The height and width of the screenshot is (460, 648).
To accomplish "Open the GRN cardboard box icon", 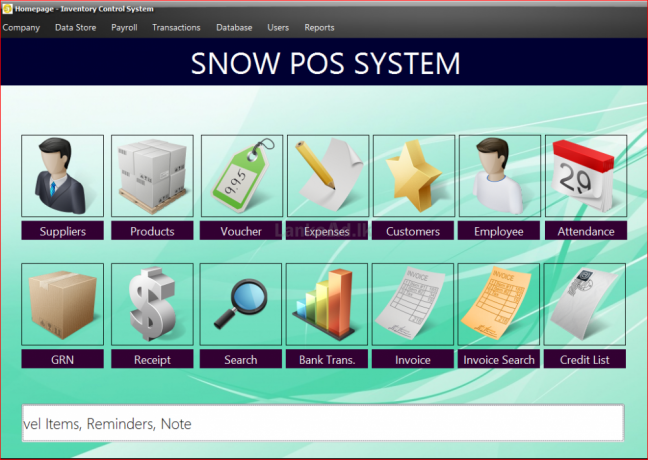I will coord(62,304).
